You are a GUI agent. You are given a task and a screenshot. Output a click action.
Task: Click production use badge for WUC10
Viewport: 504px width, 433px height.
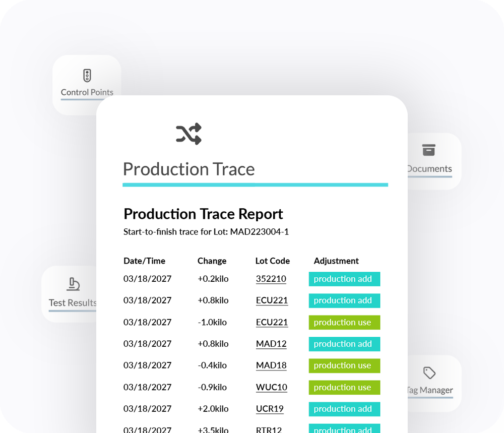344,388
